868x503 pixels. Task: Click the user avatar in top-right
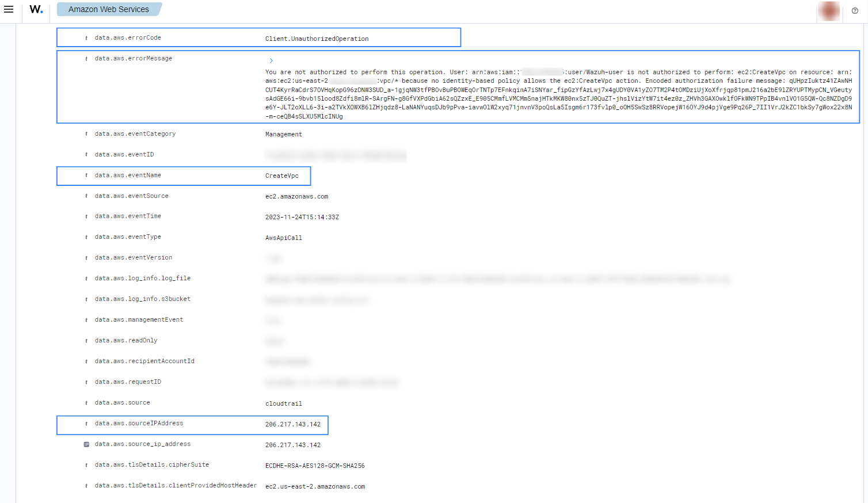(829, 10)
